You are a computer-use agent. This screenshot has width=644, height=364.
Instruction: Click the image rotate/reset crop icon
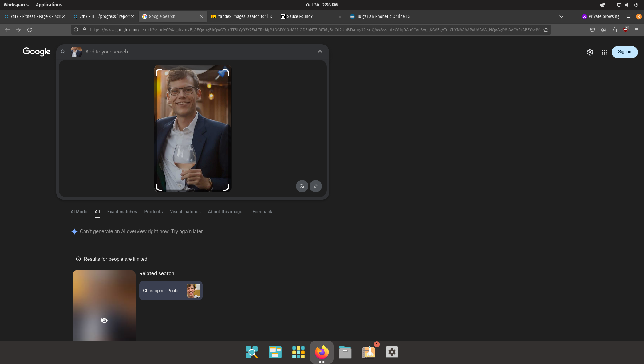[x=315, y=186]
